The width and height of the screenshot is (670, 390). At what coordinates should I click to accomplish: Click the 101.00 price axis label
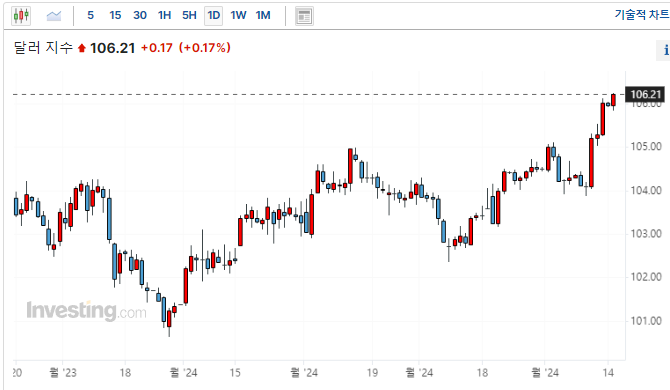(x=646, y=321)
